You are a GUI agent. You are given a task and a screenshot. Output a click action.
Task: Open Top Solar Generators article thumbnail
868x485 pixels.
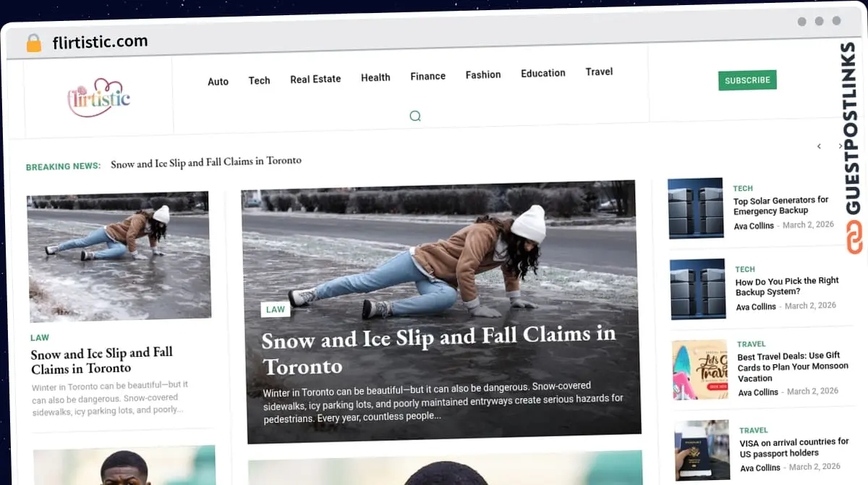(696, 208)
